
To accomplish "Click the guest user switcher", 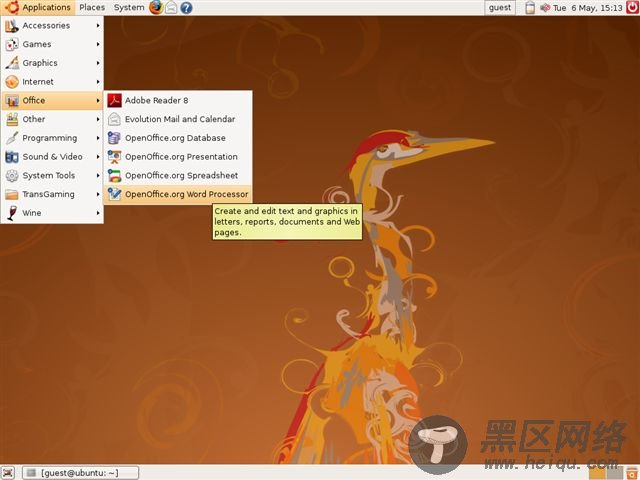I will point(500,7).
